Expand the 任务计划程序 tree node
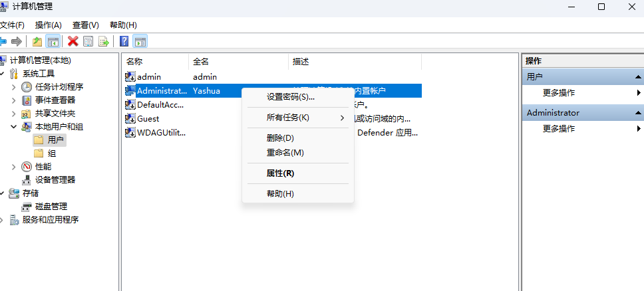The image size is (644, 291). pyautogui.click(x=13, y=87)
